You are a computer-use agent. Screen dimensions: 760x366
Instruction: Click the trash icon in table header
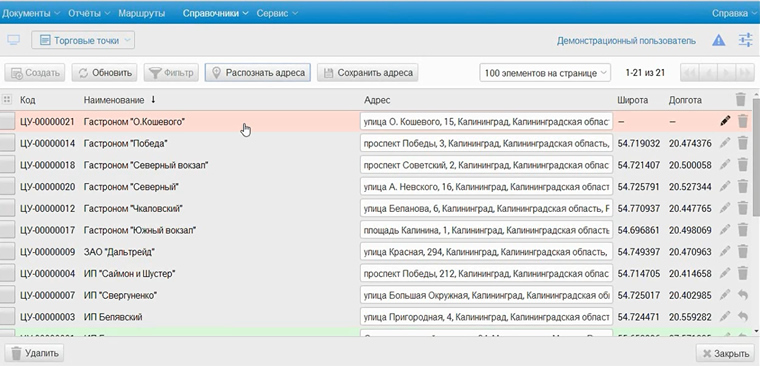(740, 100)
